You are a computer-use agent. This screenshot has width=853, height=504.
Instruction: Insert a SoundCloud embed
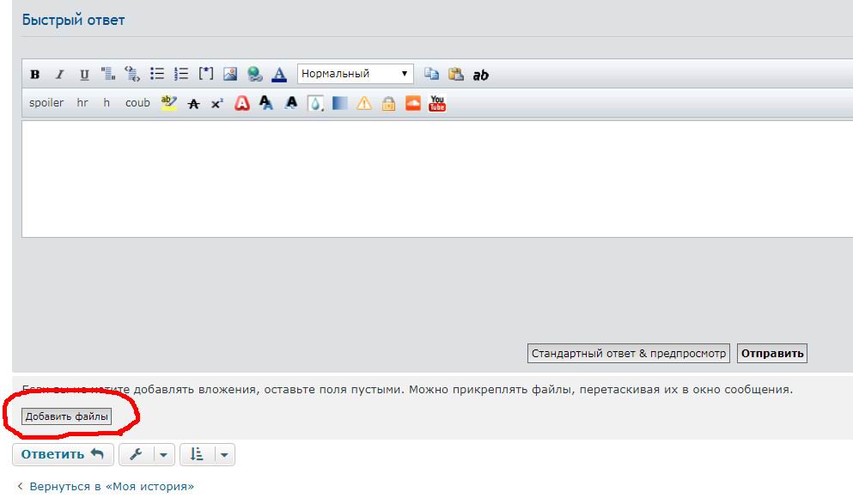tap(413, 103)
